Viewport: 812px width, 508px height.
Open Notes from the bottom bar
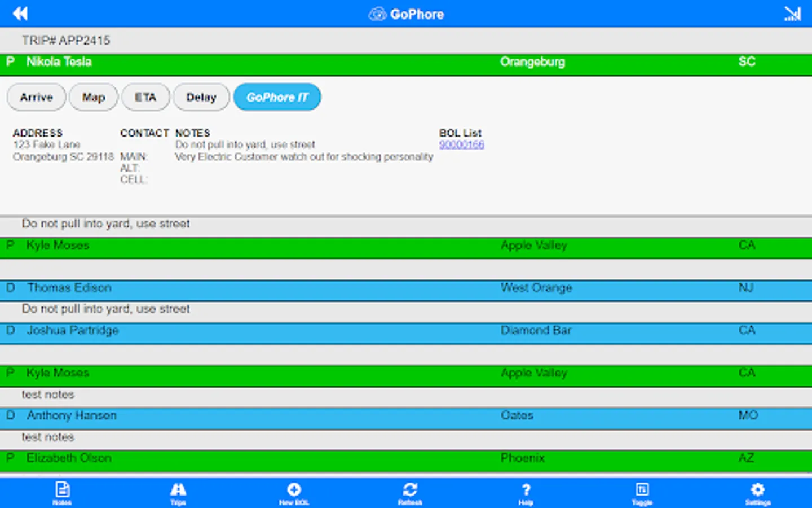[62, 493]
